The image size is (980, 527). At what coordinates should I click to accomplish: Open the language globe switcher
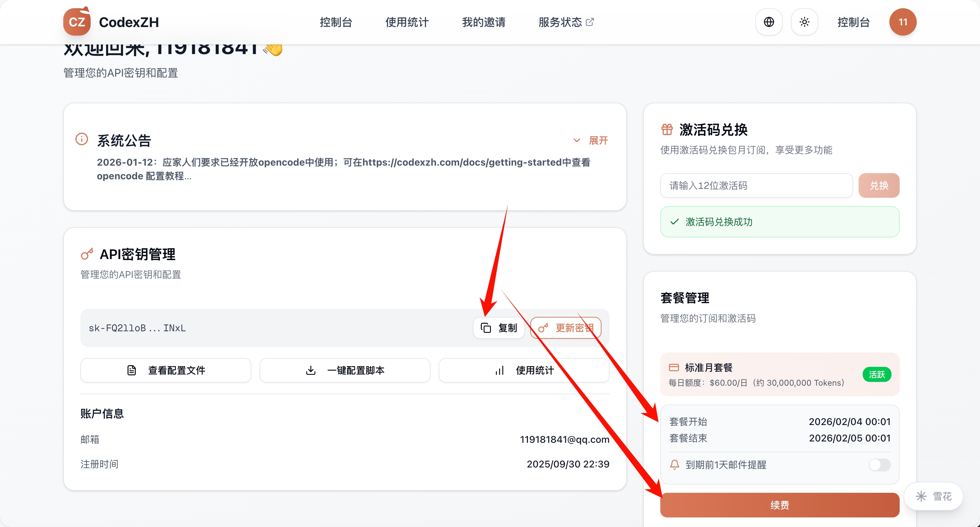[768, 22]
